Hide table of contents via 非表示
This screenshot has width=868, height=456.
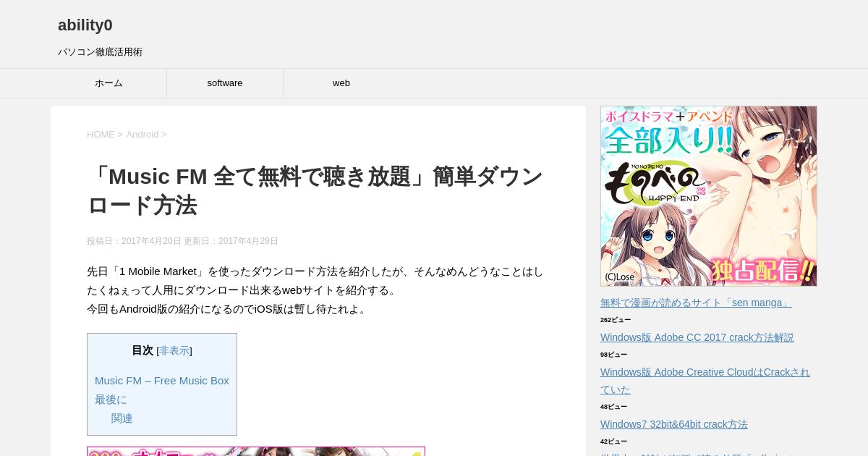174,350
